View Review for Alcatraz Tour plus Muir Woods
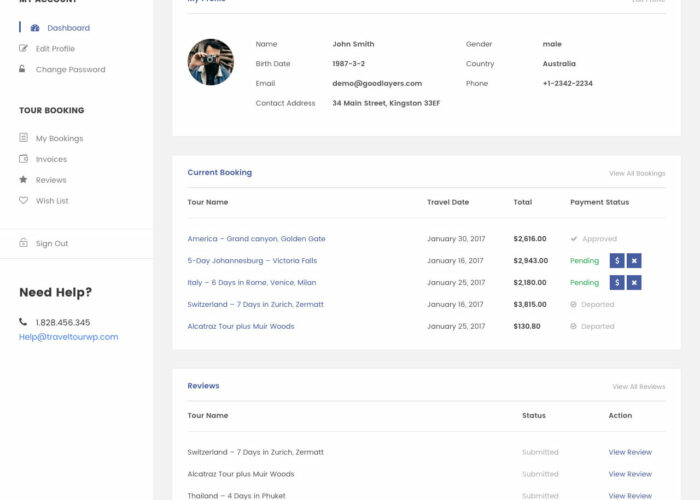 coord(629,474)
